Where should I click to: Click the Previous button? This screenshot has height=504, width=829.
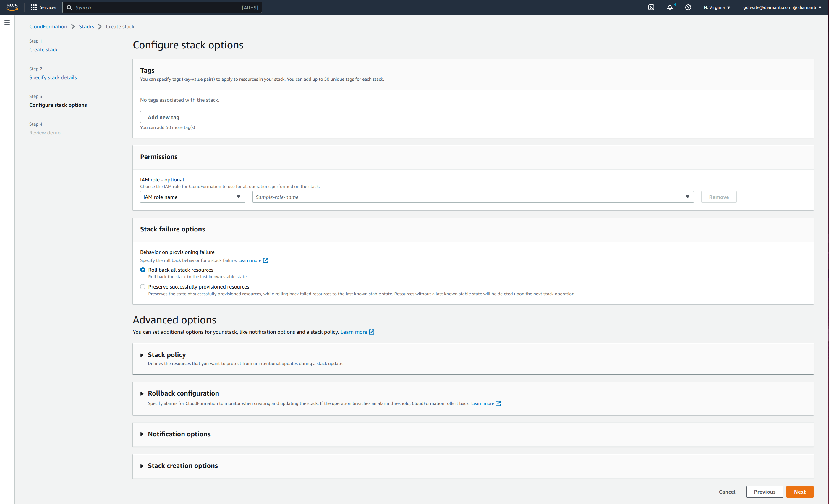click(765, 492)
